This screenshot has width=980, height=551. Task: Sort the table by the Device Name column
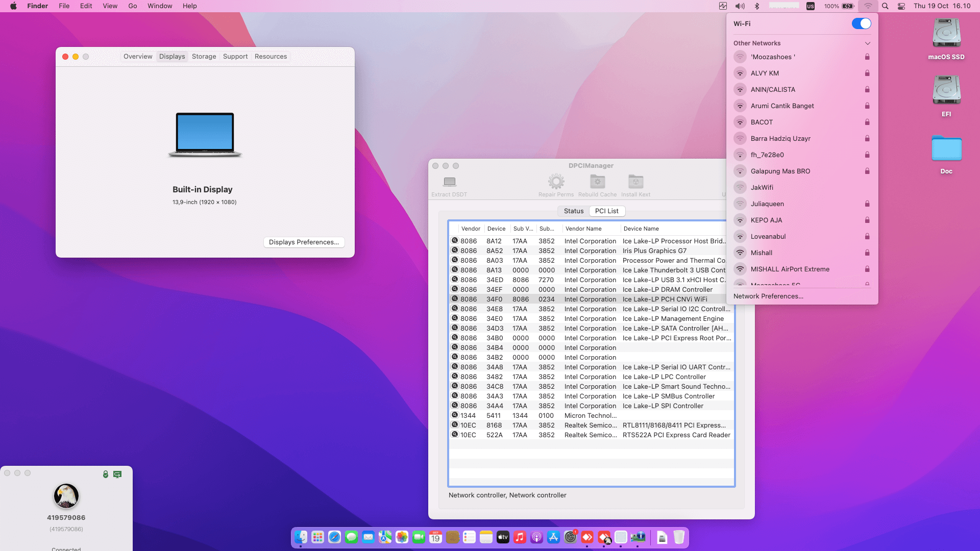tap(641, 229)
